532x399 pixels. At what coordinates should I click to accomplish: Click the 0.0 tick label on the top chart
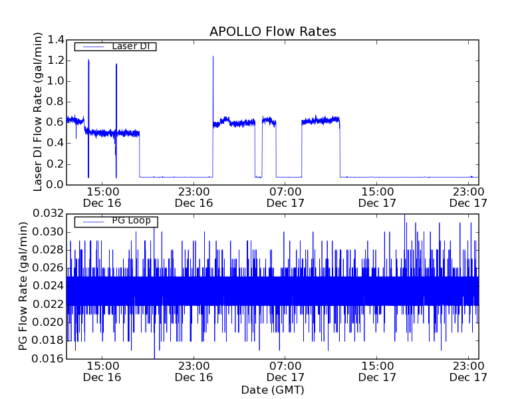click(55, 185)
